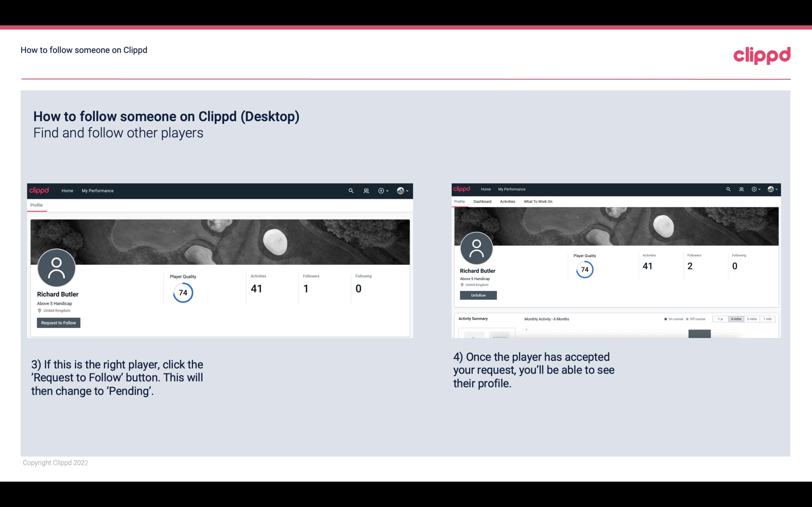Viewport: 812px width, 507px height.
Task: Click the 'Unfollow' button on accepted profile
Action: [478, 295]
